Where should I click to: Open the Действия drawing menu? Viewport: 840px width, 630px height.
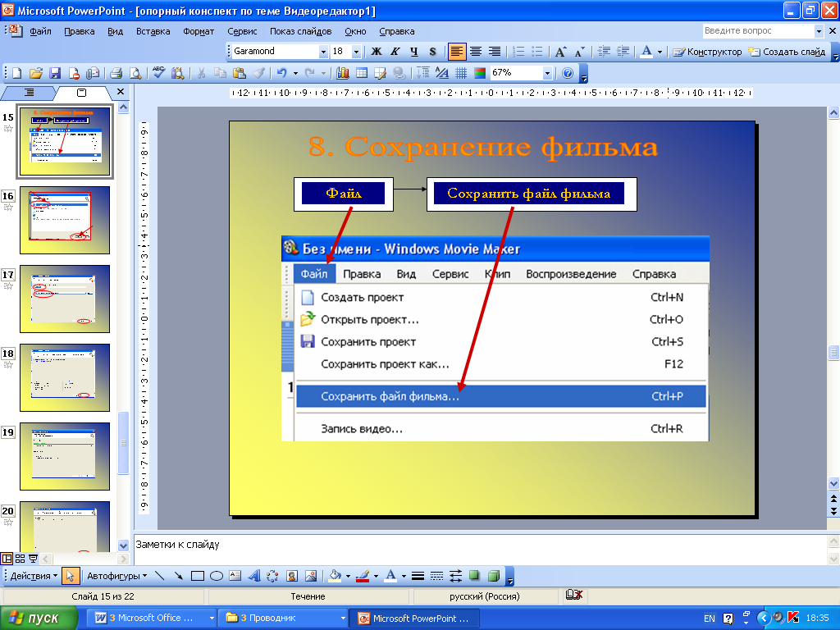pos(34,576)
